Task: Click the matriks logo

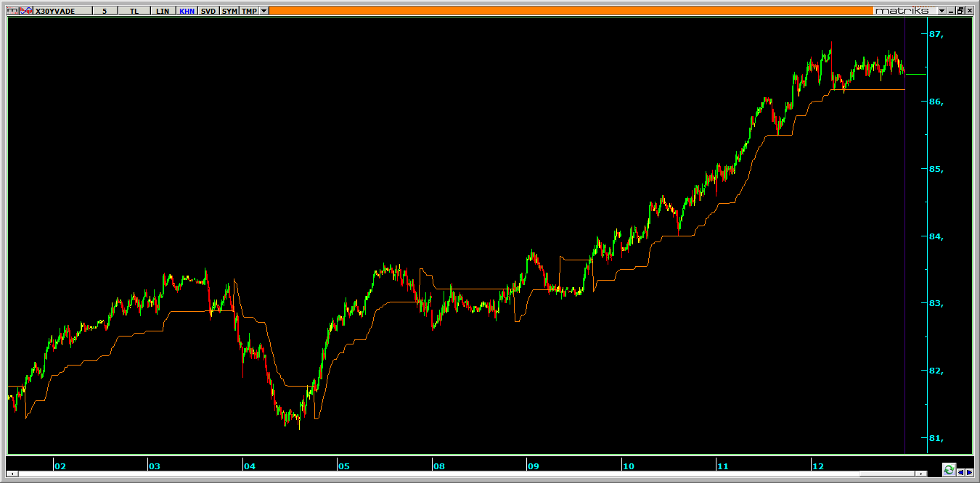Action: click(x=905, y=11)
